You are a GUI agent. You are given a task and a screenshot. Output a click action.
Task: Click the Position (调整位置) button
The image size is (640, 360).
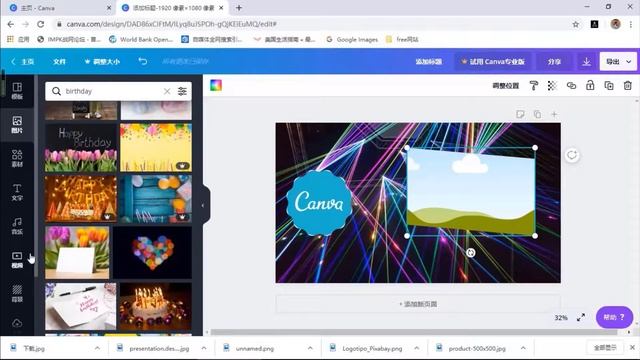coord(506,86)
